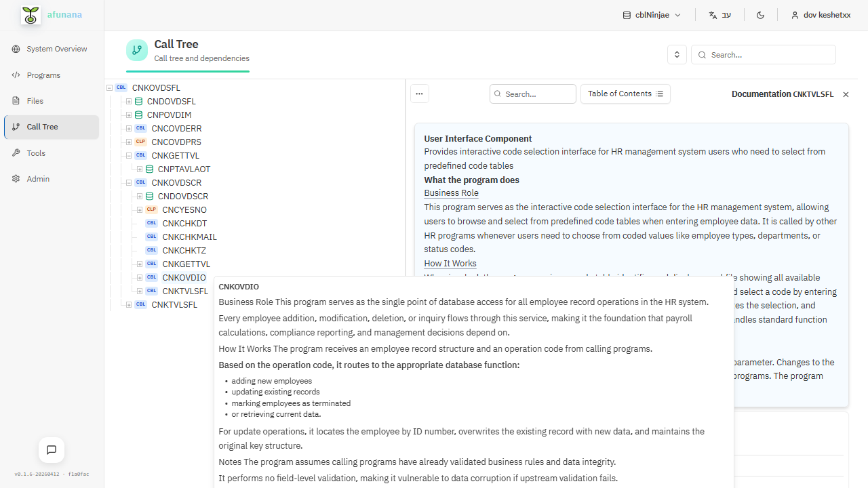Open the ellipsis options menu above the tree
868x488 pixels.
tap(419, 94)
